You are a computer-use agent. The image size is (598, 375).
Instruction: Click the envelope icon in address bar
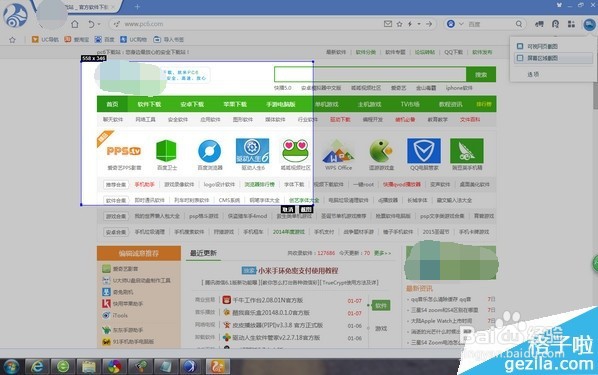tap(388, 24)
